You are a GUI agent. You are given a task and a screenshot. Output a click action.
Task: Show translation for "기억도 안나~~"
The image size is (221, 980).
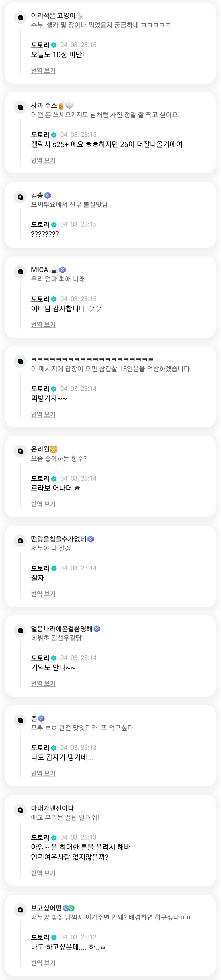[x=43, y=684]
